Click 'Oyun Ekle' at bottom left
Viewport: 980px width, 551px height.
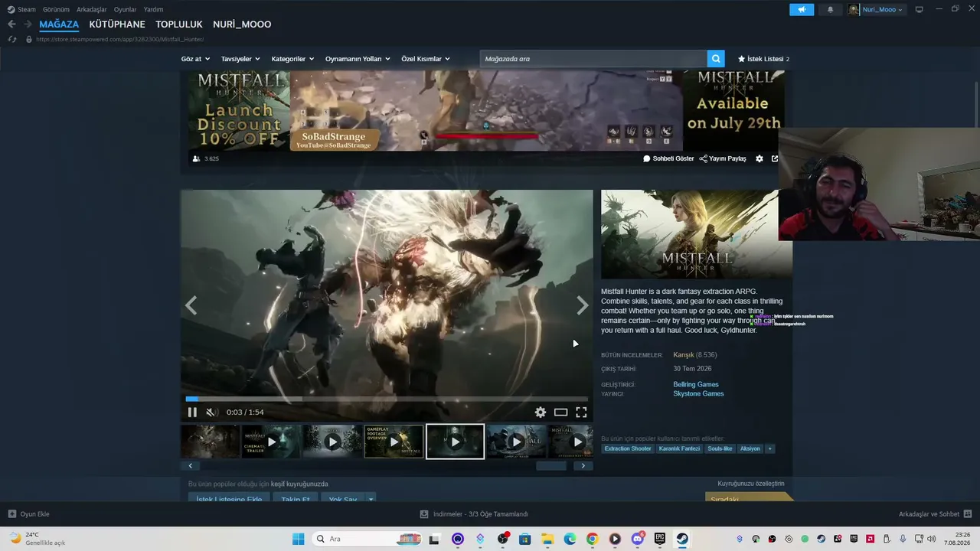[x=29, y=514]
